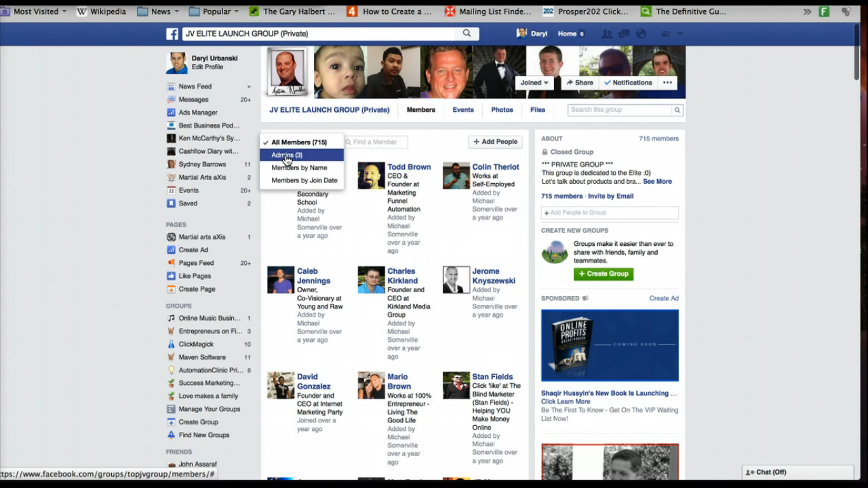Open Colin Theriot's profile link
Viewport: 868px width, 488px height.
point(496,167)
